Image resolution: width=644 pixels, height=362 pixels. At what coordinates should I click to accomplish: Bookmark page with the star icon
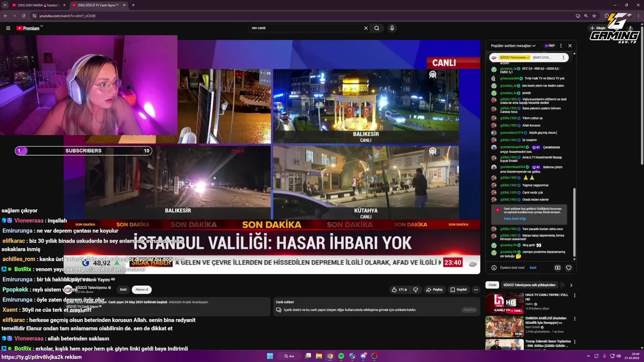coord(594,16)
